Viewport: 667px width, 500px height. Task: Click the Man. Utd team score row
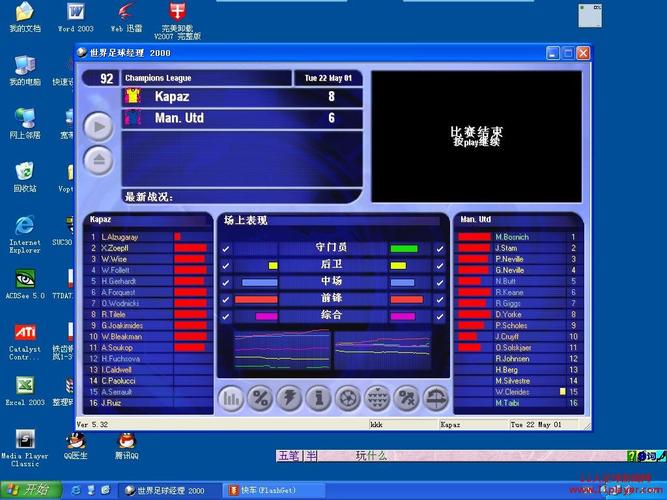coord(242,118)
